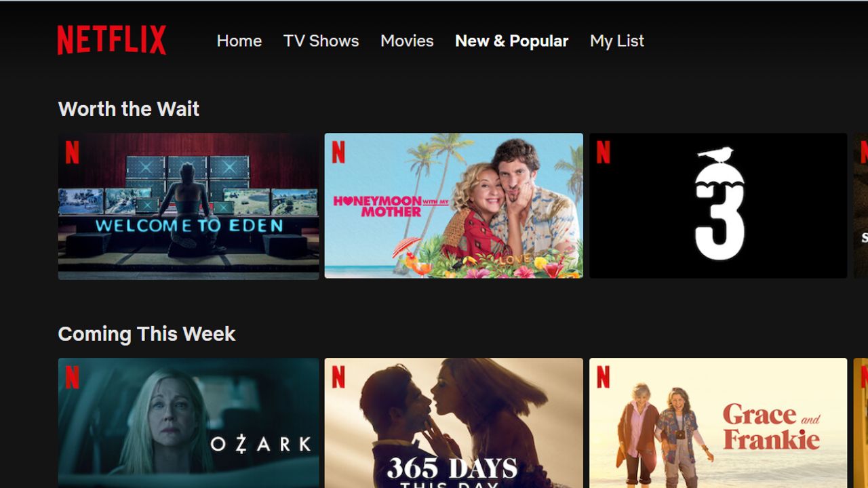Select the Grace and Frankie poster
The image size is (868, 488).
pos(718,423)
